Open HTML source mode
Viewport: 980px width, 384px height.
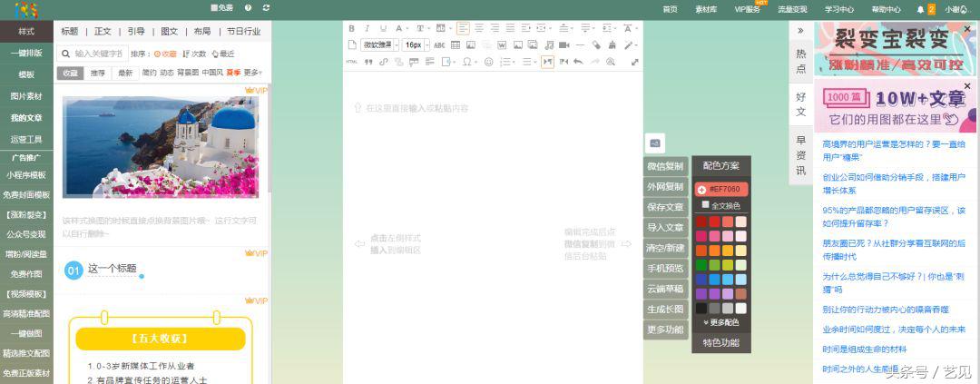pos(352,62)
